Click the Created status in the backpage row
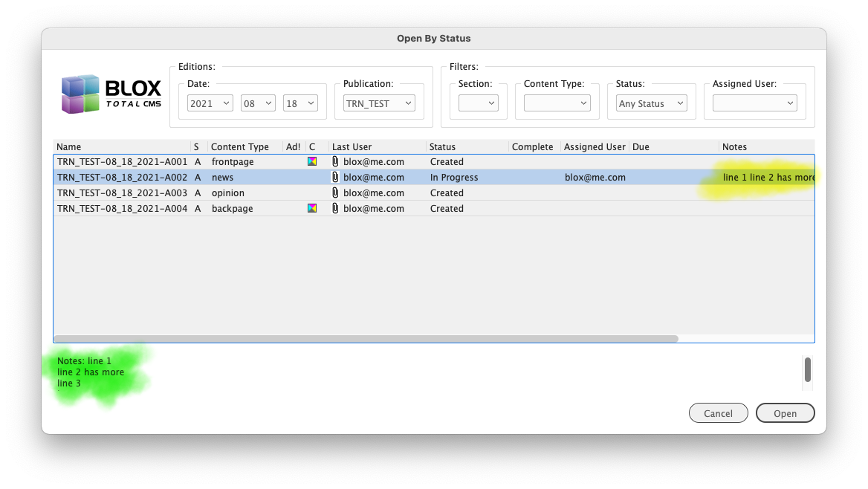Viewport: 868px width, 489px height. [x=447, y=208]
